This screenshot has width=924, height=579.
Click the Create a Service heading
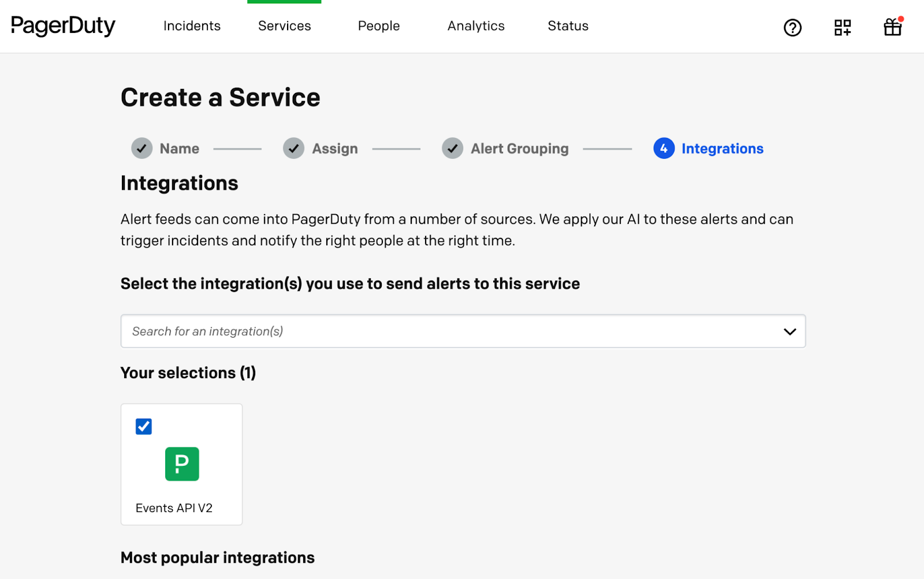tap(220, 97)
